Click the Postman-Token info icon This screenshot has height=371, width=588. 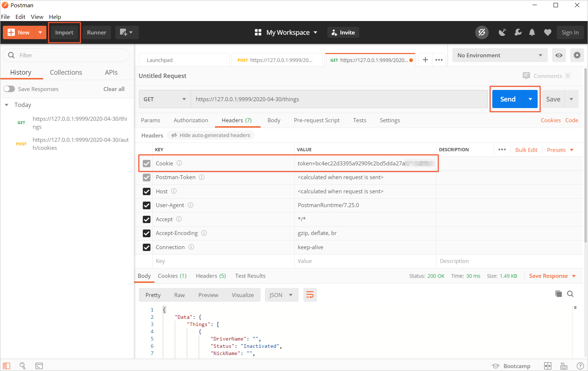202,177
